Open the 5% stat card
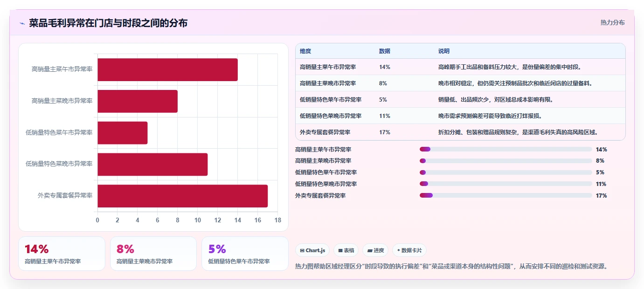The width and height of the screenshot is (644, 289). pyautogui.click(x=245, y=254)
